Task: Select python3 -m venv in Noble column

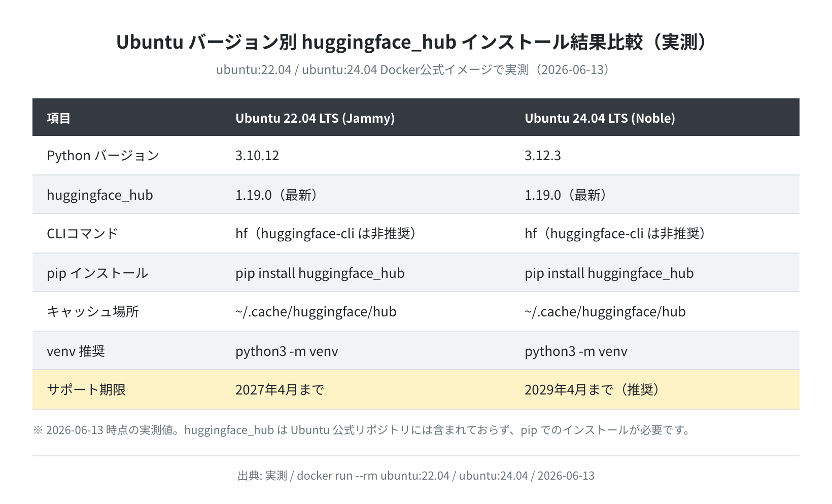Action: point(576,351)
